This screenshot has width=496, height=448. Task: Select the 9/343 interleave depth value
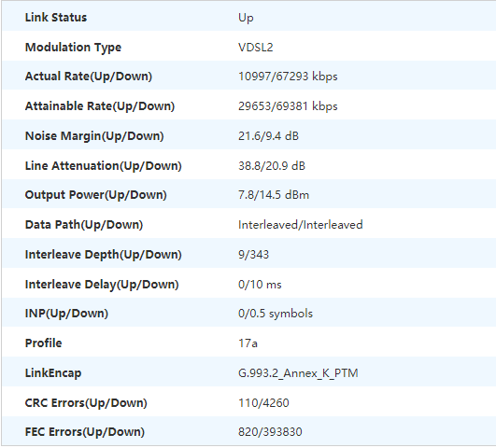click(x=253, y=255)
